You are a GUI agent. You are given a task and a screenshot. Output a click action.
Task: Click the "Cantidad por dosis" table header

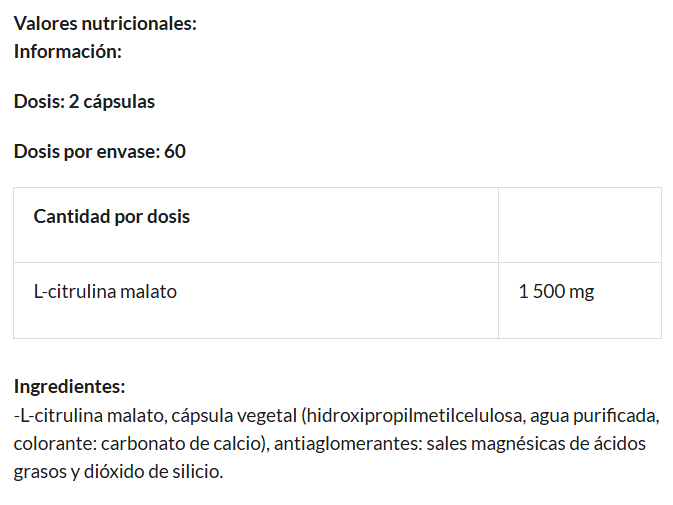tap(112, 216)
